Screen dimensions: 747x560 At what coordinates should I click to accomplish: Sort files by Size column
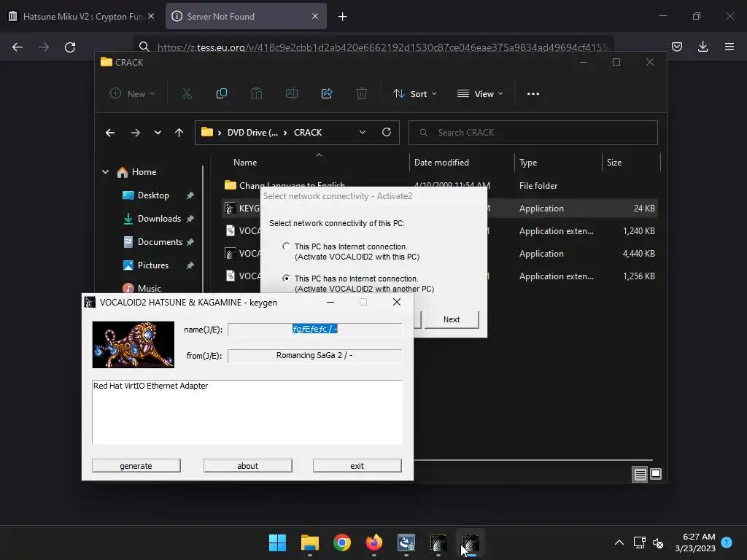point(614,163)
